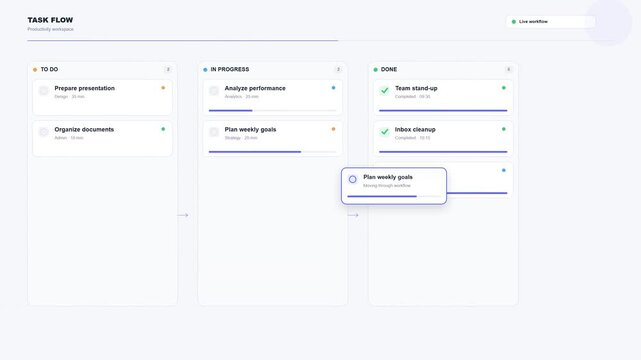Viewport: 641px width, 360px height.
Task: Click the IN PROGRESS column header label
Action: click(x=230, y=69)
